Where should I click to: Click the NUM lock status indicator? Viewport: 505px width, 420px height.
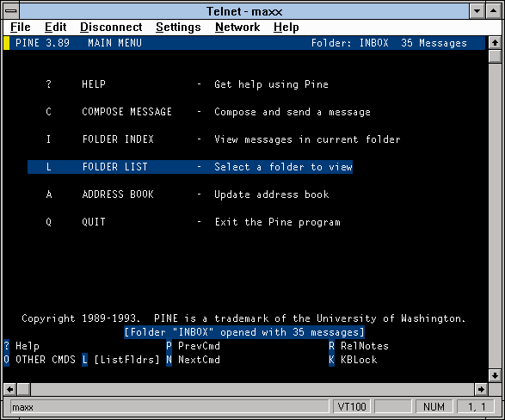[x=434, y=407]
